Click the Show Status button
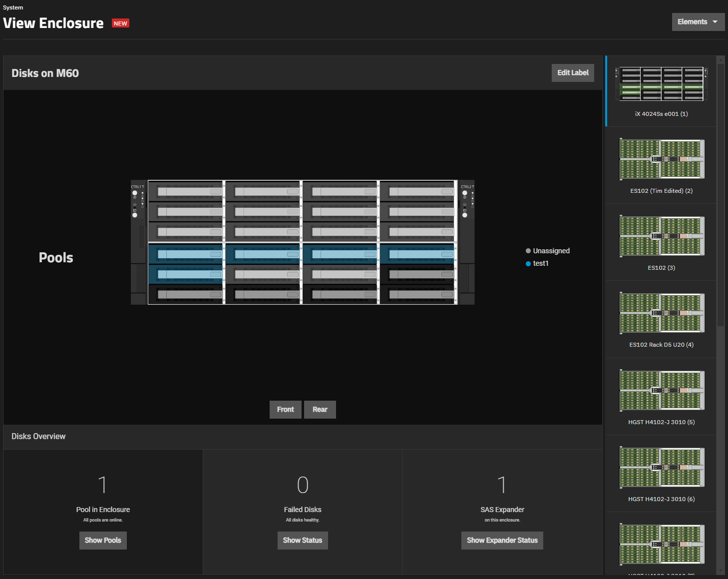The width and height of the screenshot is (728, 579). pyautogui.click(x=303, y=541)
